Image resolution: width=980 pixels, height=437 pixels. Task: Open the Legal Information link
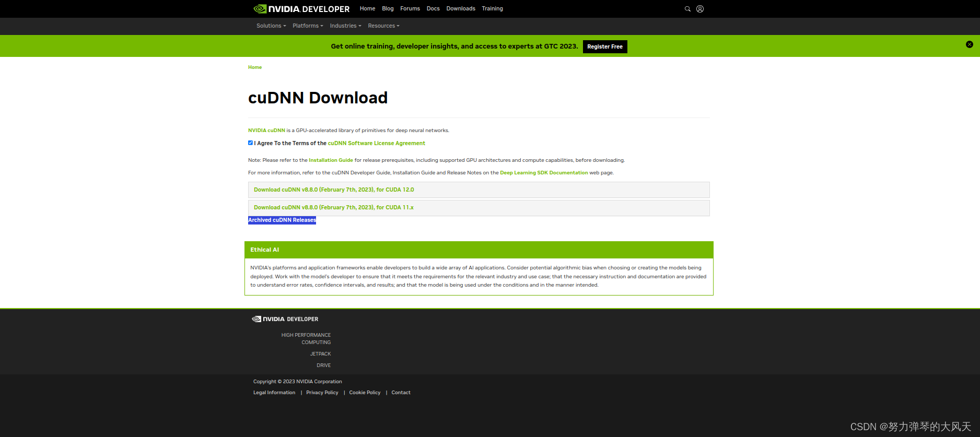coord(274,393)
